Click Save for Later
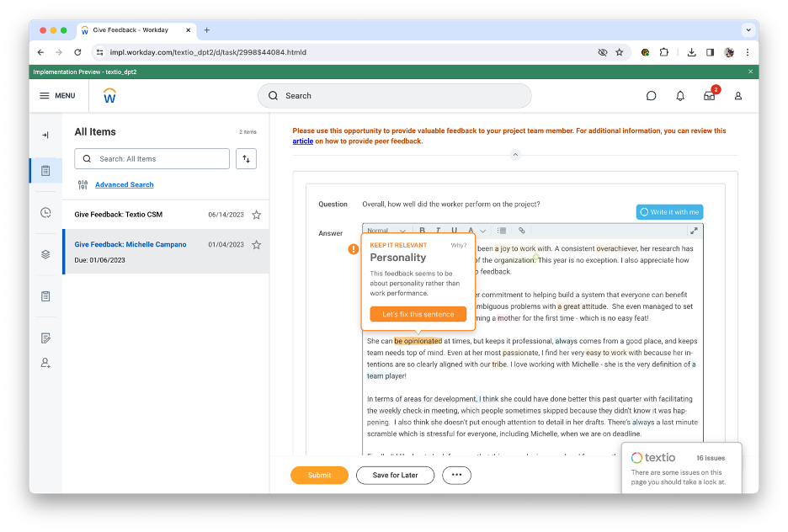The width and height of the screenshot is (788, 532). click(395, 475)
